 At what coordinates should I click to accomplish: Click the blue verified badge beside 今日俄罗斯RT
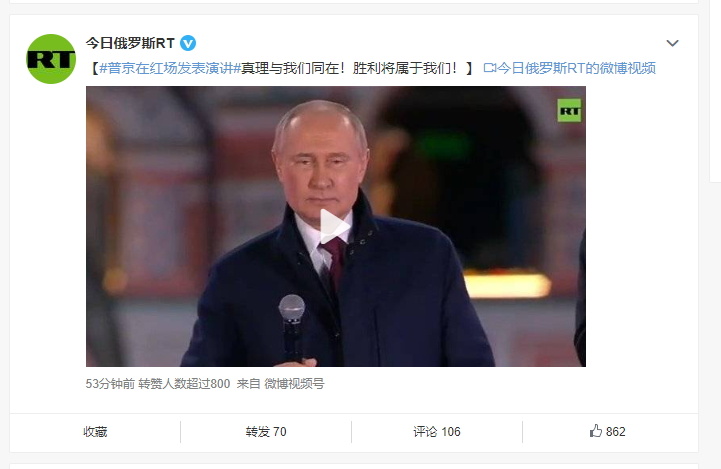click(188, 43)
